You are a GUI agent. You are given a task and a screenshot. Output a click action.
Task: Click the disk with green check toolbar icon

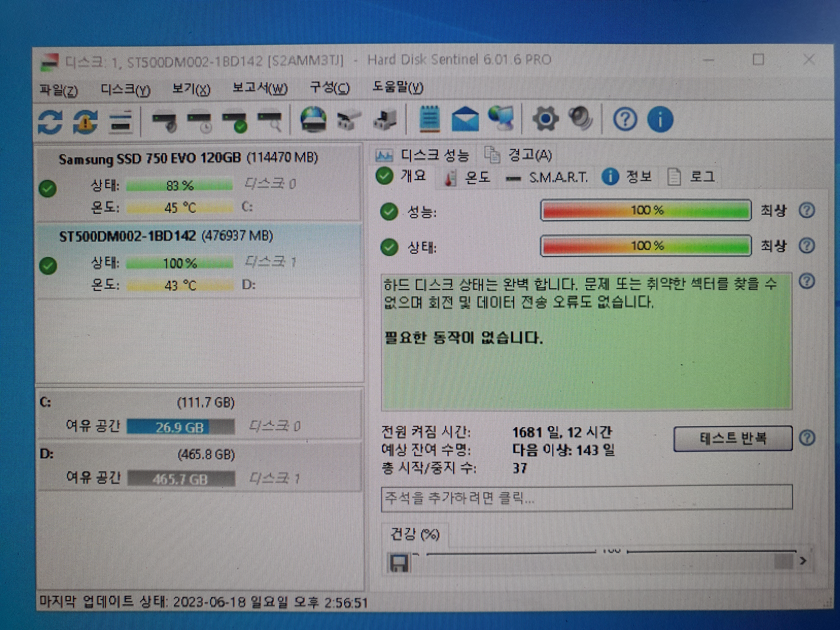(235, 122)
